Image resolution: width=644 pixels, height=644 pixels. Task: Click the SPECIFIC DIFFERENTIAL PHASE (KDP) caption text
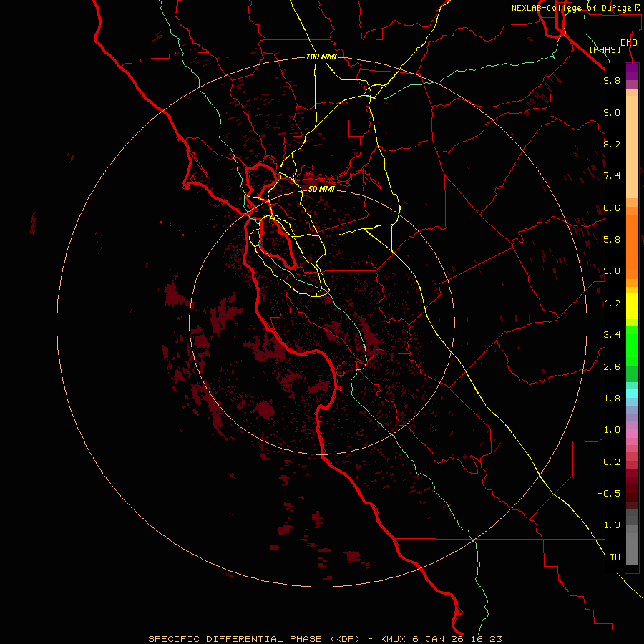pyautogui.click(x=254, y=639)
